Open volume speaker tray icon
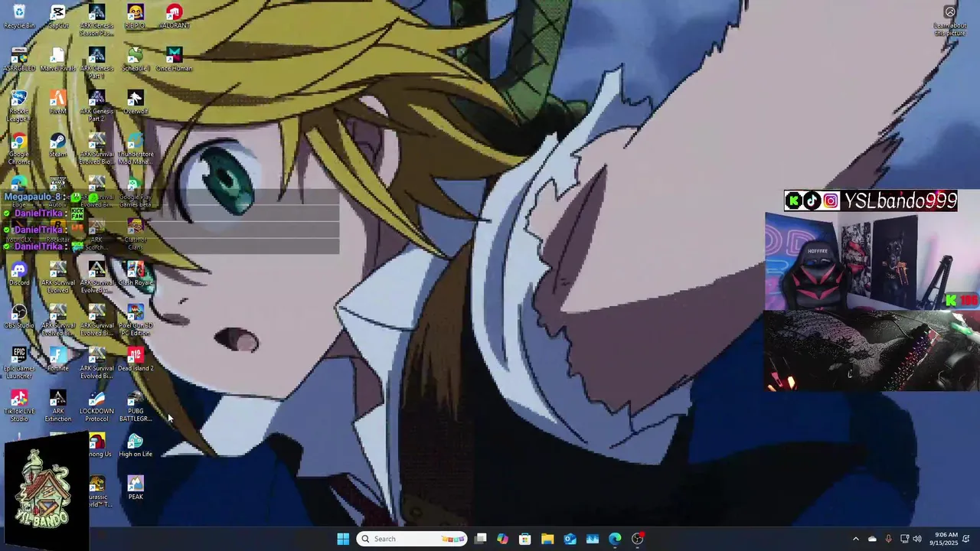 click(x=917, y=539)
